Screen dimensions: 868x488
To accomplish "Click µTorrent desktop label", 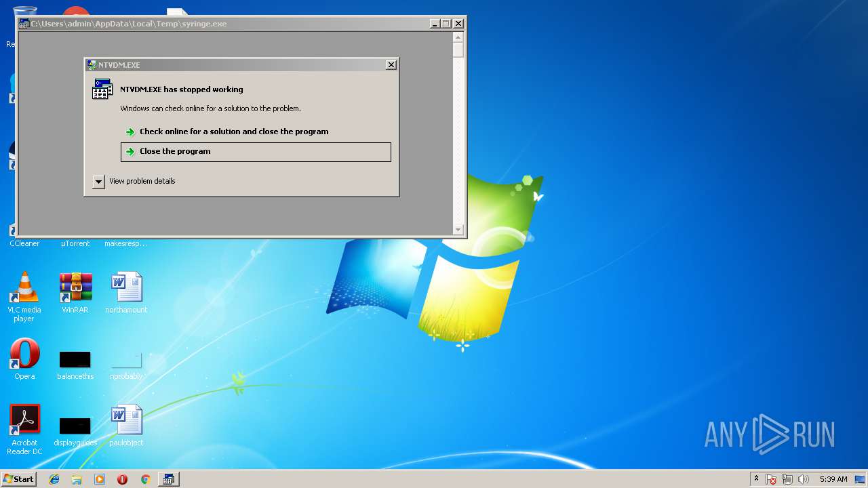I will pos(75,243).
